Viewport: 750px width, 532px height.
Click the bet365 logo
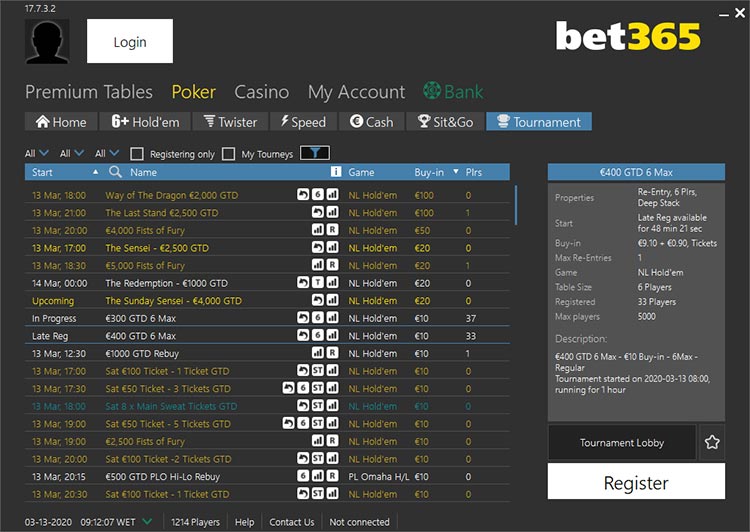click(x=628, y=36)
